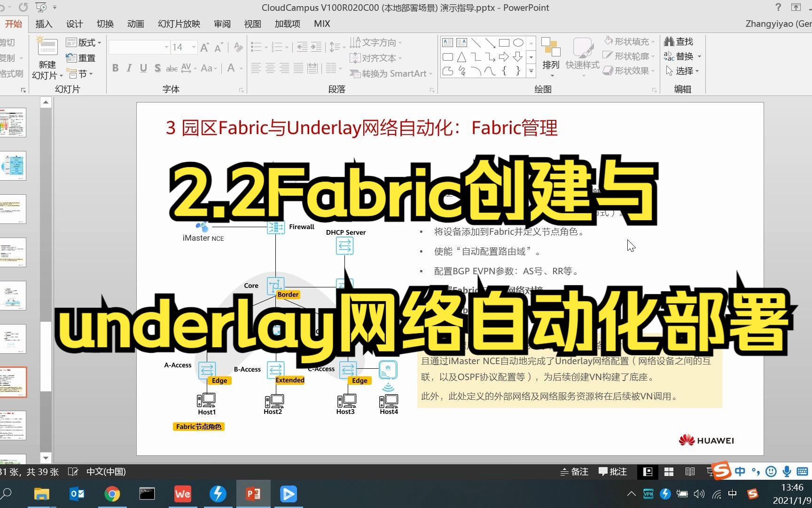Toggle left text alignment
The image size is (812, 508).
[x=256, y=69]
